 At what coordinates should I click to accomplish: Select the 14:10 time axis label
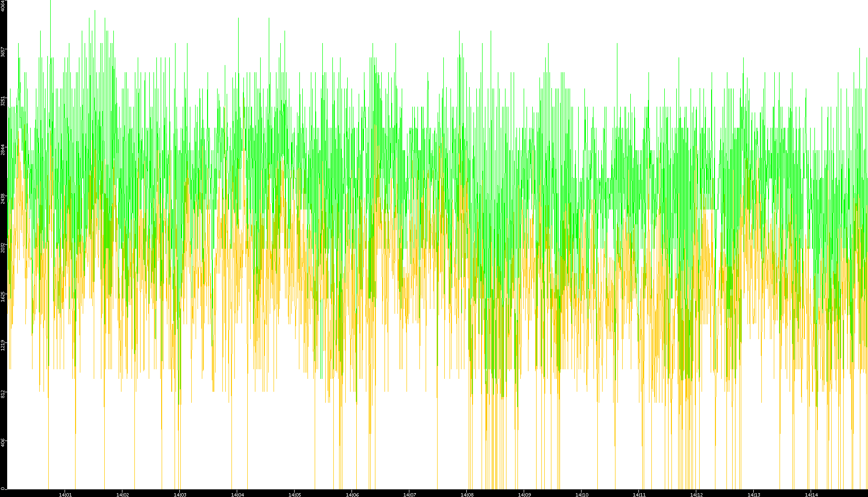(582, 495)
